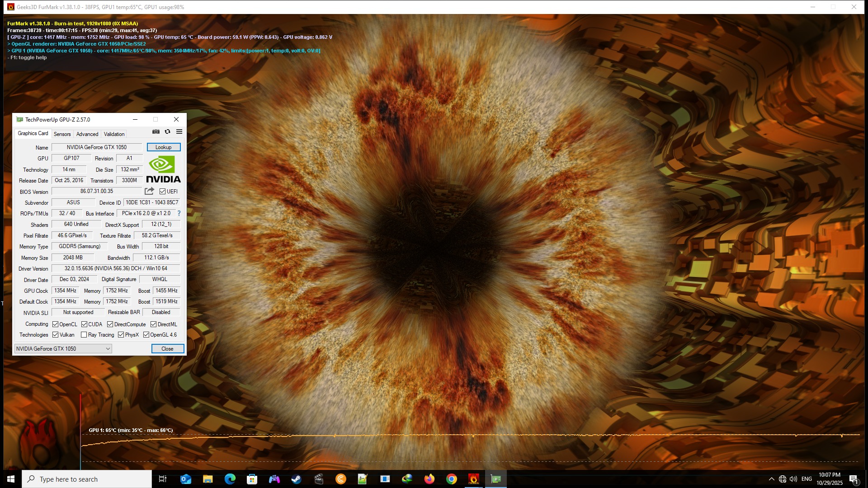Open the GPU-Z hamburger menu icon

pos(179,131)
